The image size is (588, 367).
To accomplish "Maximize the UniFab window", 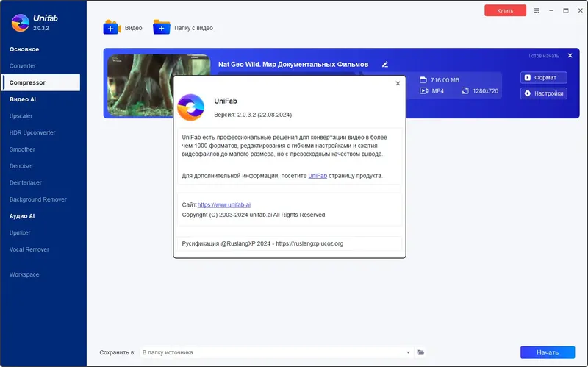I will coord(566,10).
